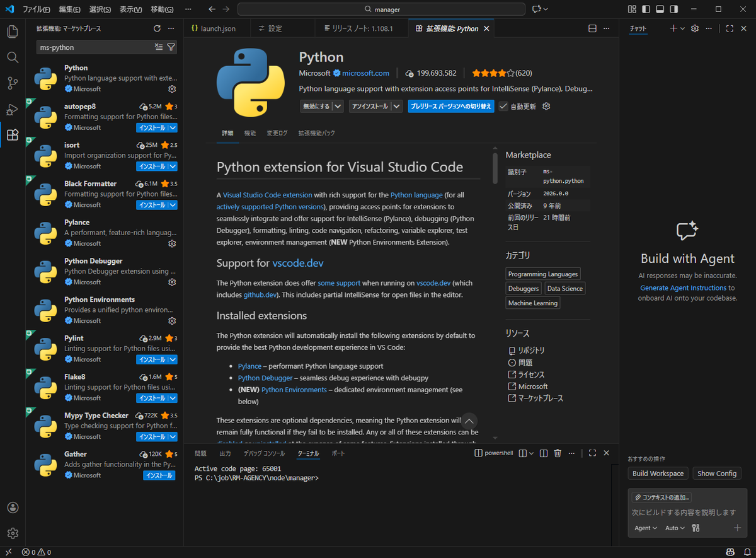Expand autopep8 インストール dropdown arrow
This screenshot has width=756, height=558.
(x=173, y=127)
